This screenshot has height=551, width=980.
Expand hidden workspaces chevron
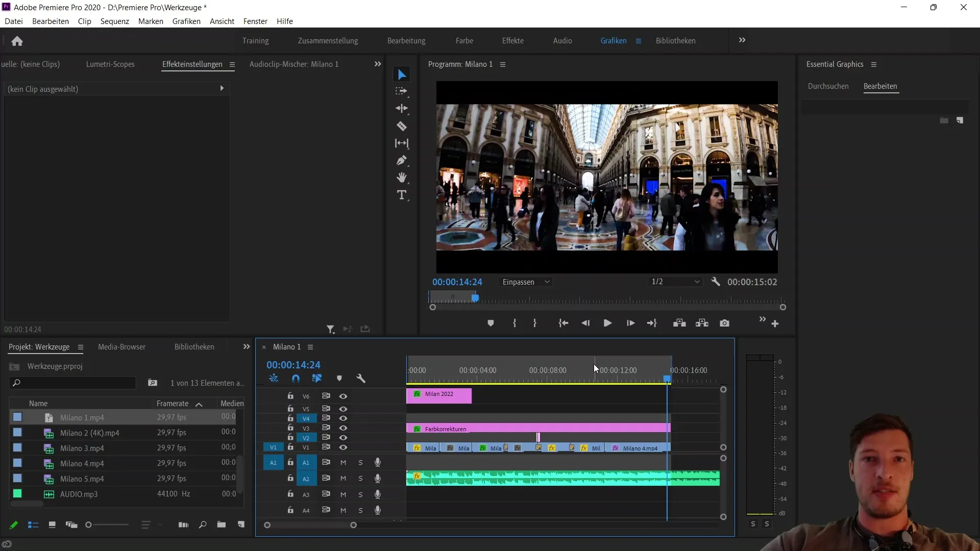[742, 40]
